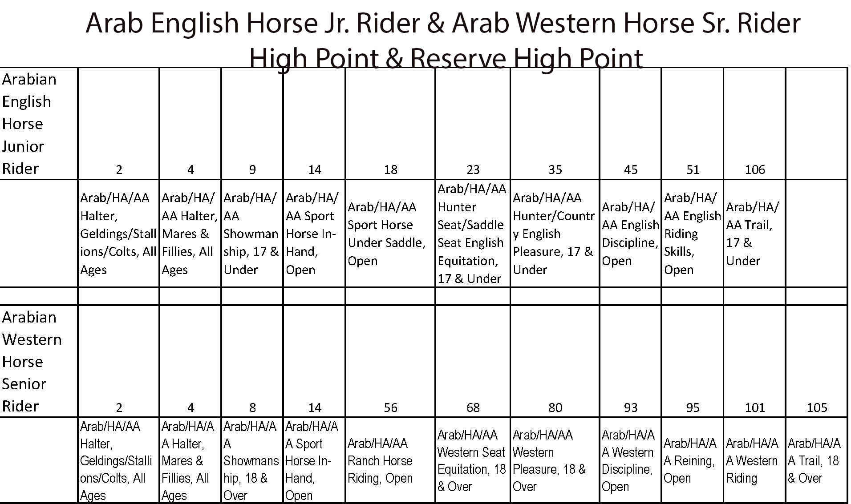This screenshot has height=504, width=851.
Task: Click class number 18 cell
Action: coord(390,169)
